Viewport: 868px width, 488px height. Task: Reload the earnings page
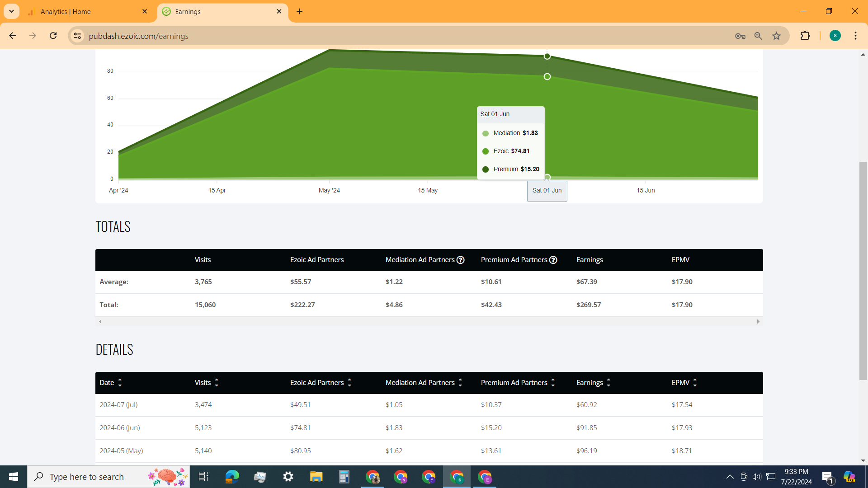tap(53, 36)
